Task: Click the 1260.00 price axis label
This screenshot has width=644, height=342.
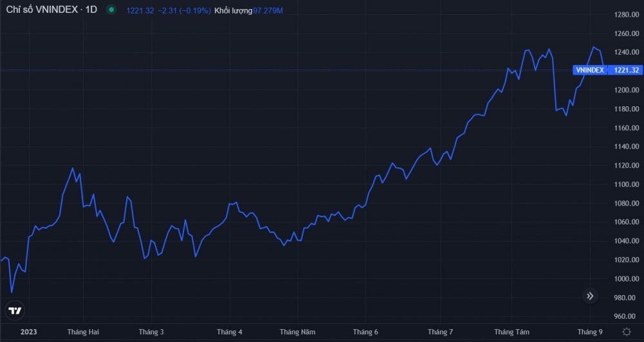Action: point(627,33)
